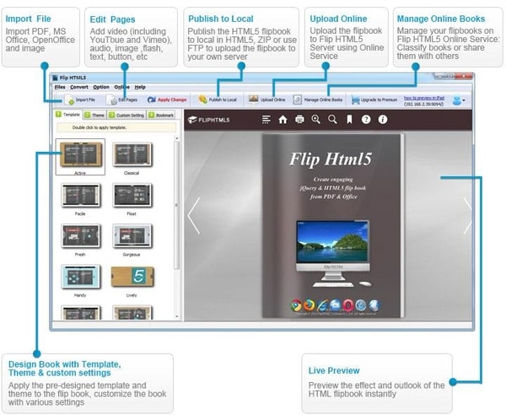Select the Fresh template thumbnail
Screen dimensions: 506x420
[x=80, y=236]
